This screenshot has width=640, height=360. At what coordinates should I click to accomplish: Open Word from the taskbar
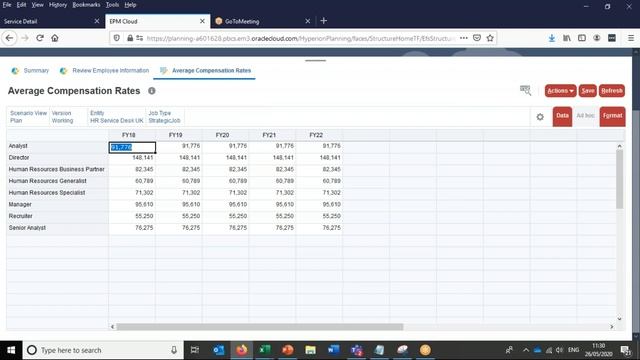(x=333, y=350)
